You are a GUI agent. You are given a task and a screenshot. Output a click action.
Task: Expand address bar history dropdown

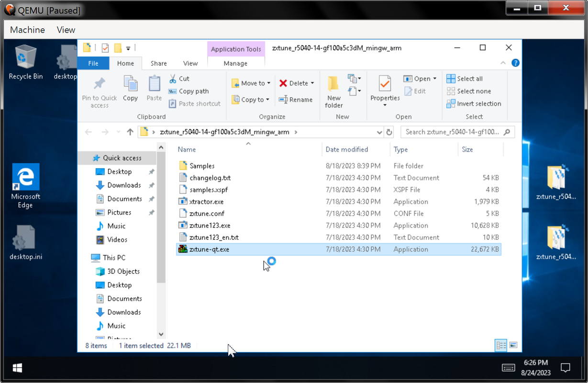point(379,132)
